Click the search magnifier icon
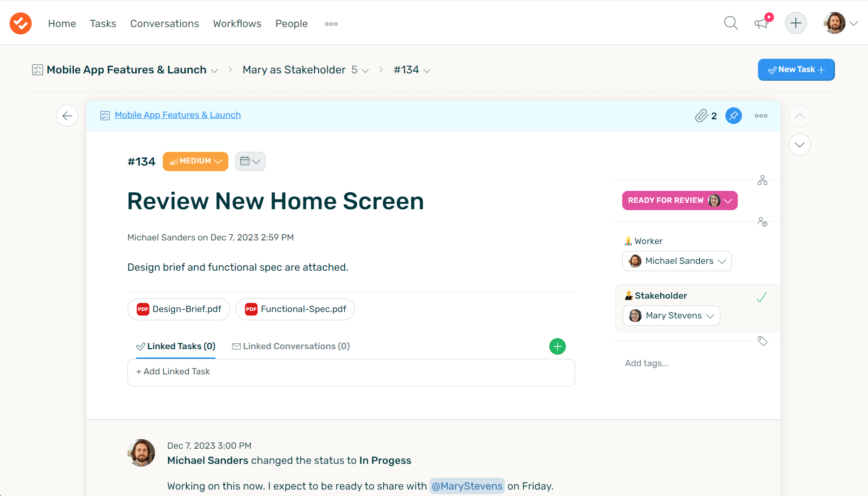 tap(731, 23)
